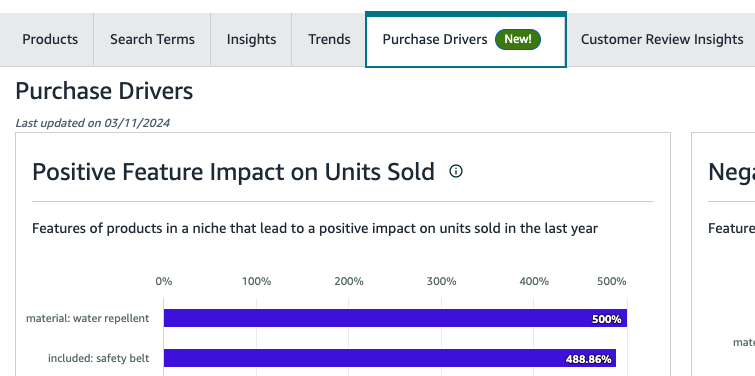The width and height of the screenshot is (755, 376).
Task: Click the info icon beside Positive Feature Impact
Action: (456, 171)
